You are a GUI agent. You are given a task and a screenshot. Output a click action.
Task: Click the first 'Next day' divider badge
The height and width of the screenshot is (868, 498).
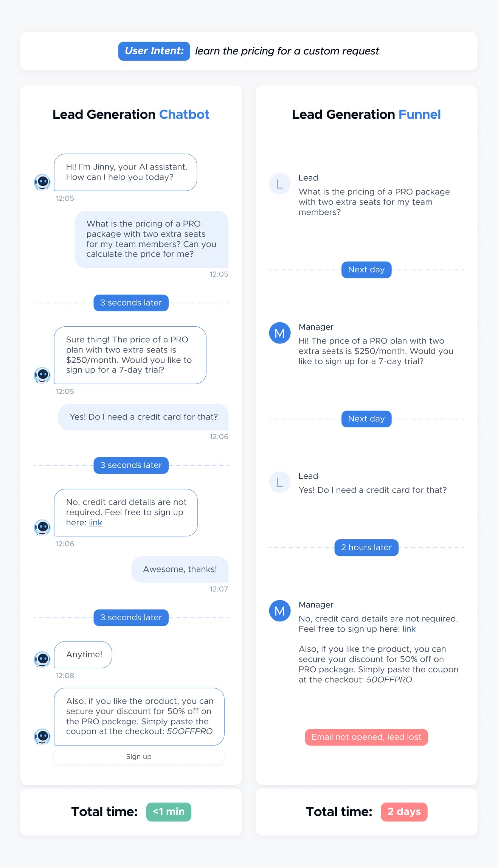[366, 270]
